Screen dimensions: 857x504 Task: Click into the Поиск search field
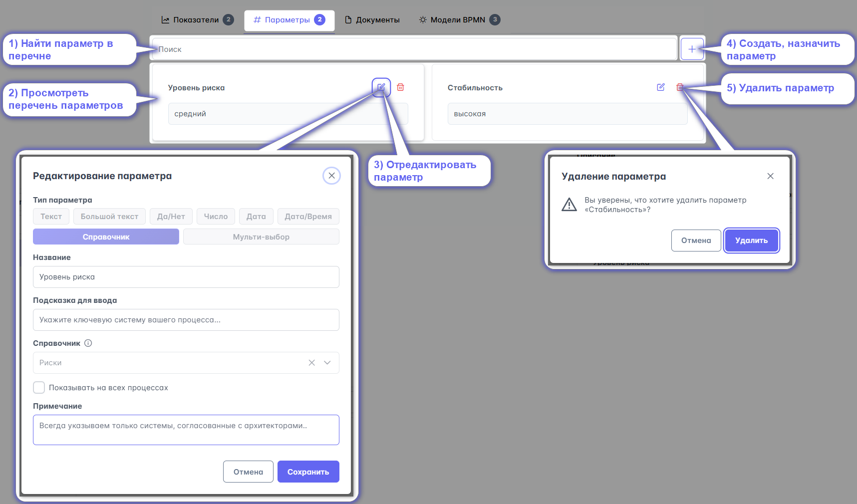(414, 49)
